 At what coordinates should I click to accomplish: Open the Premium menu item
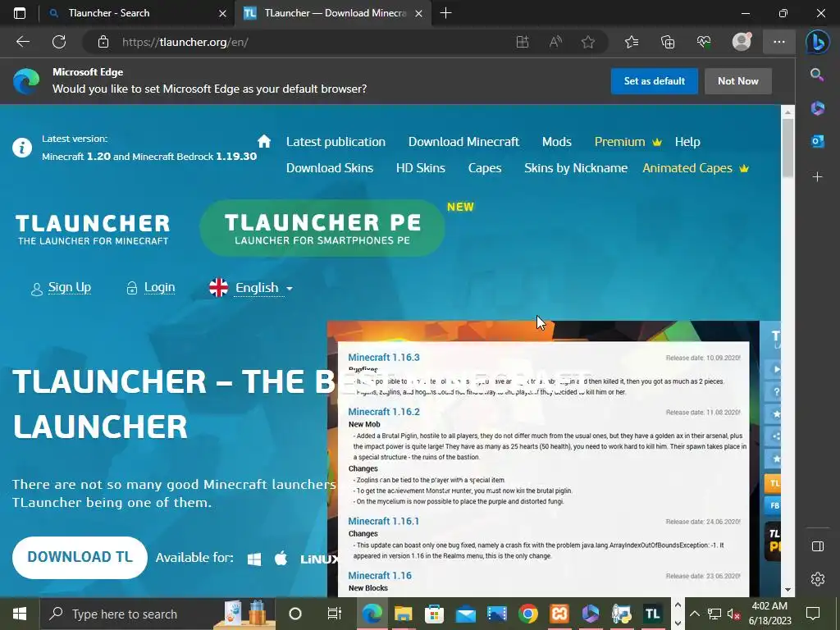[628, 141]
